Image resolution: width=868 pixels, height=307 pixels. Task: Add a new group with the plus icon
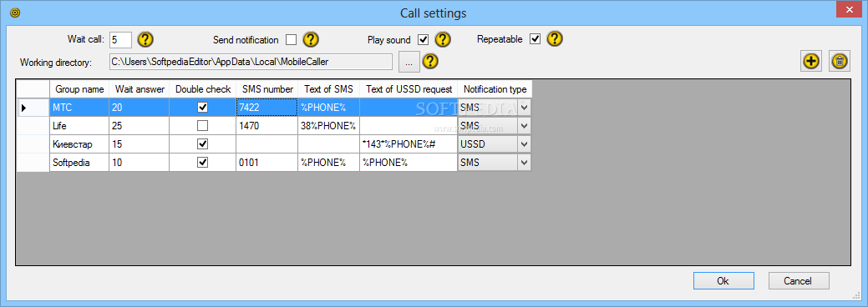[811, 62]
